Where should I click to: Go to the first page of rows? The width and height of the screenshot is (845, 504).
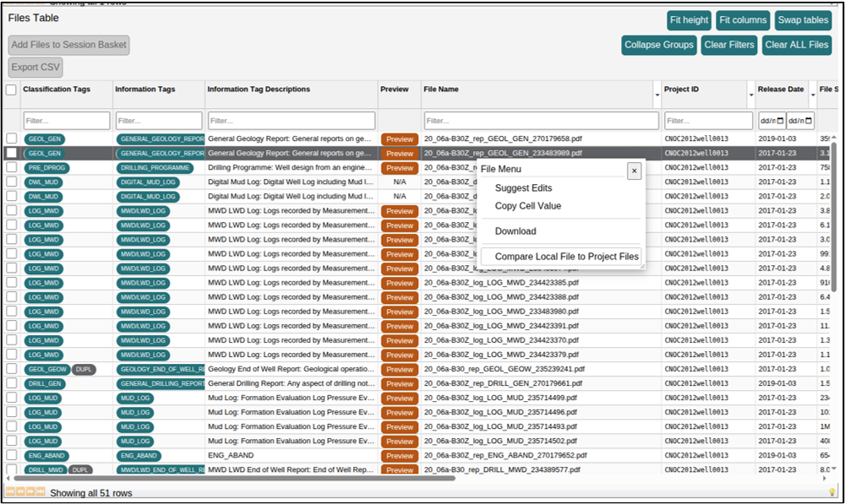click(x=10, y=491)
